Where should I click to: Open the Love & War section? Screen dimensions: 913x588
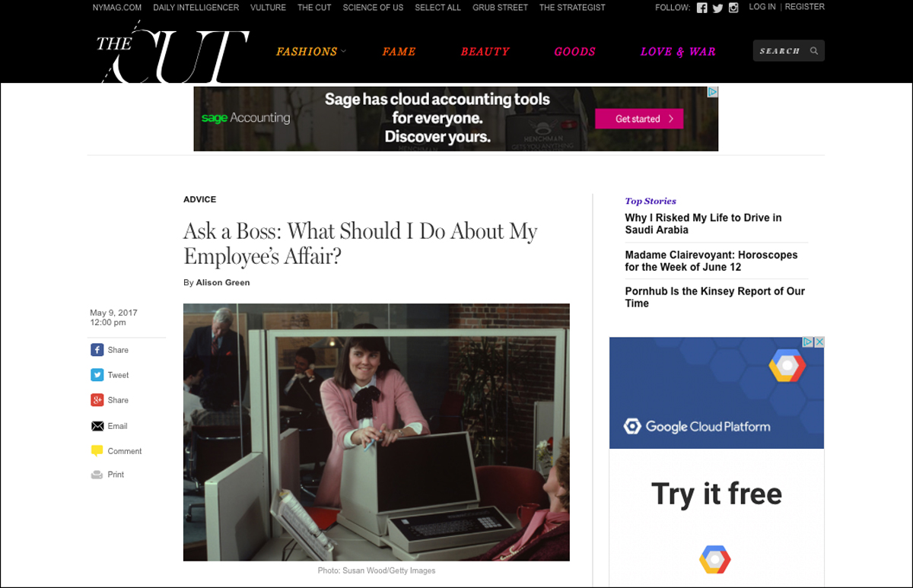coord(678,52)
